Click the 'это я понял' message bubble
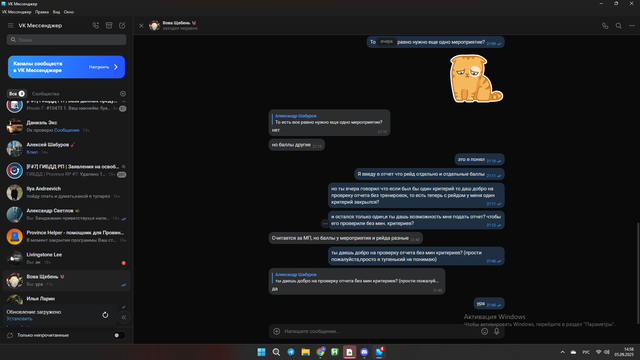Image resolution: width=640 pixels, height=360 pixels. pyautogui.click(x=479, y=160)
